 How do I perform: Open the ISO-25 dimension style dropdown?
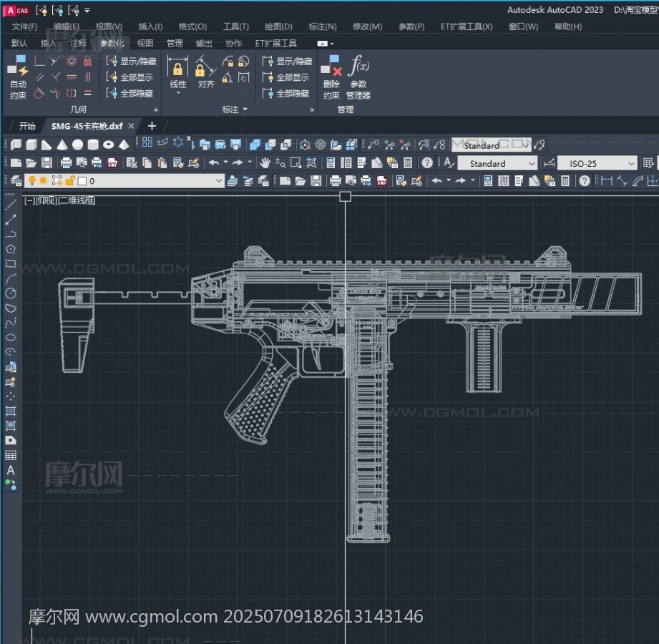631,164
